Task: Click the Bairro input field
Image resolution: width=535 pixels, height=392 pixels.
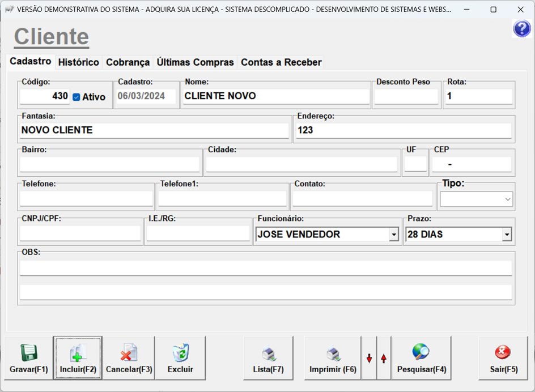Action: click(x=109, y=164)
